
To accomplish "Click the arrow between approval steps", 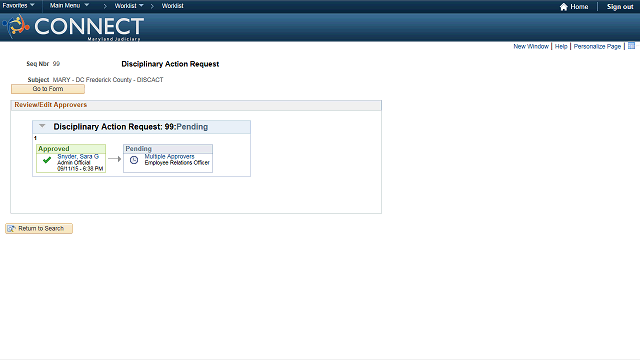I will pos(115,159).
